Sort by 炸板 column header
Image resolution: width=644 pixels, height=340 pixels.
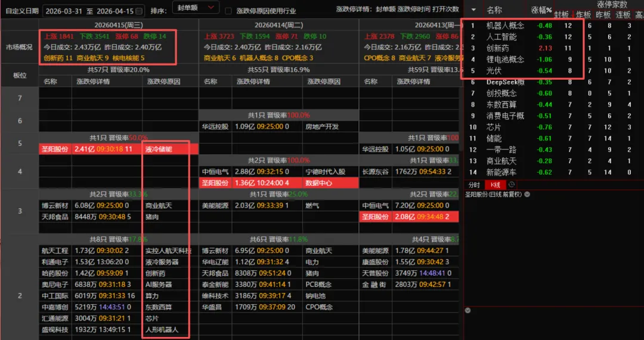click(583, 15)
